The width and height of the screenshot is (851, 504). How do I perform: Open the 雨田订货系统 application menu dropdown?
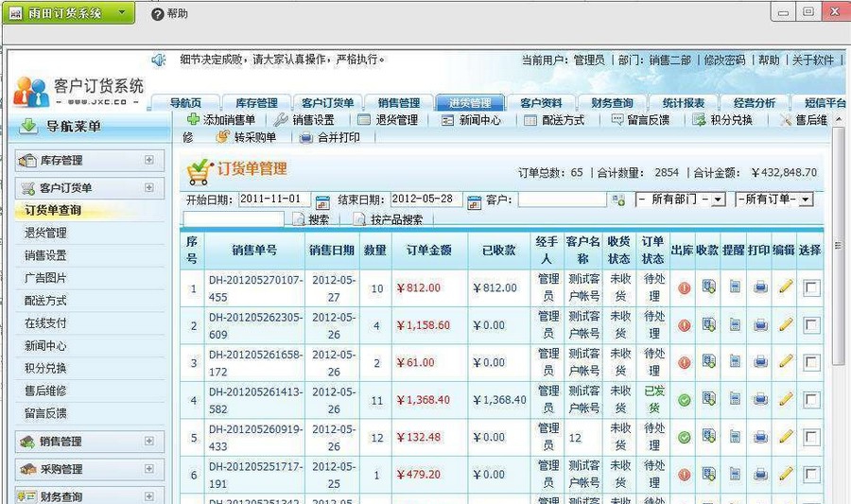(69, 12)
